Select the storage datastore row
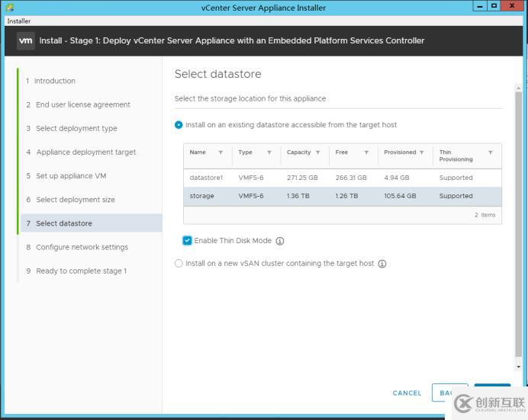 (343, 196)
